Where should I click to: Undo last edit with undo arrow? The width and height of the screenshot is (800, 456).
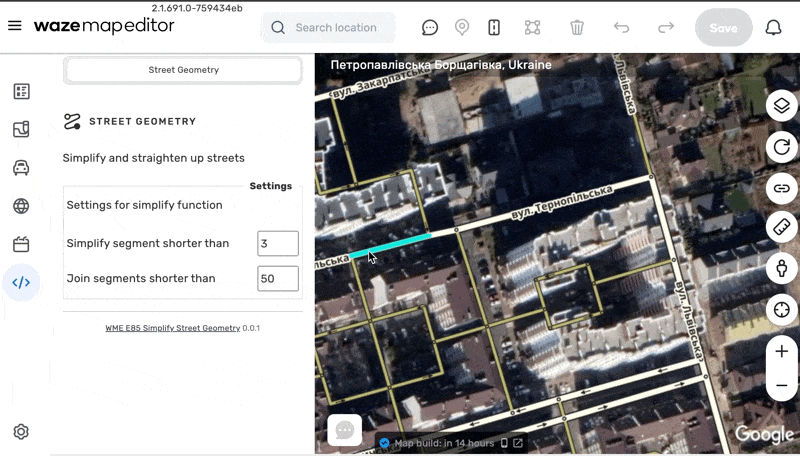(621, 28)
